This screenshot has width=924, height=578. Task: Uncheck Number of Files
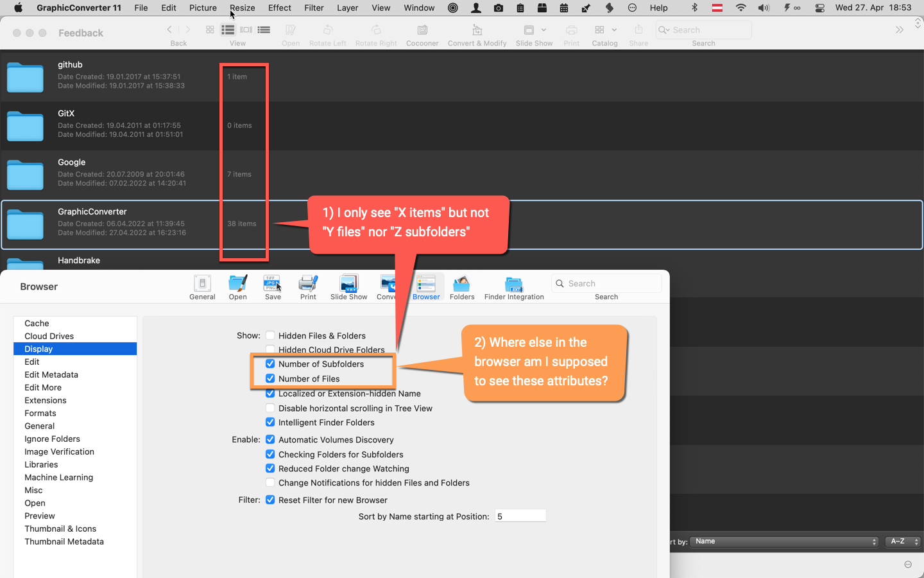coord(270,378)
